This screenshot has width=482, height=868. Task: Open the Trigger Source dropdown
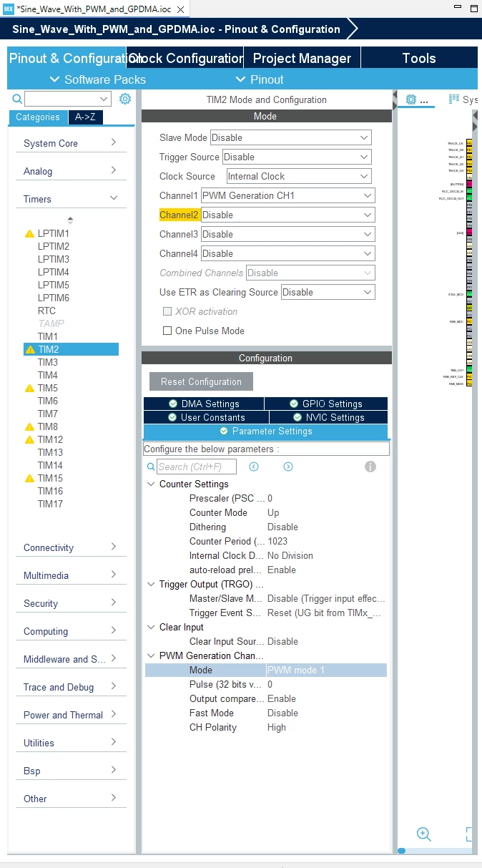(297, 157)
